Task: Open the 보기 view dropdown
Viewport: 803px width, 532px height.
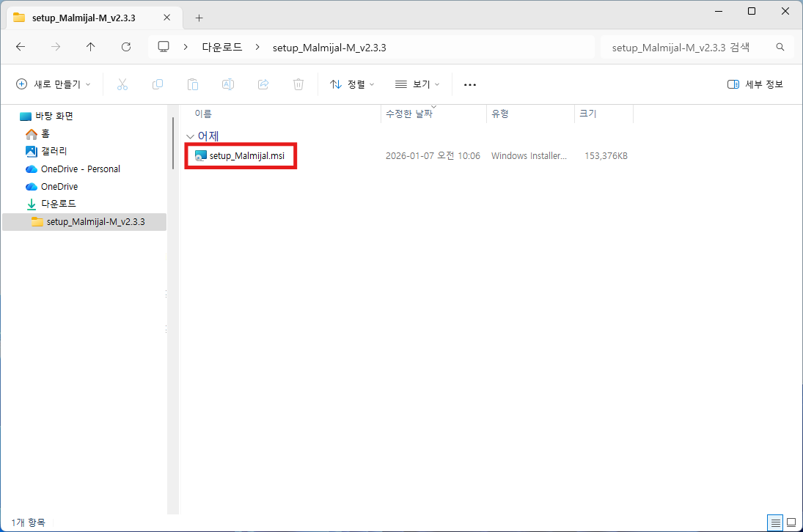Action: click(x=417, y=84)
